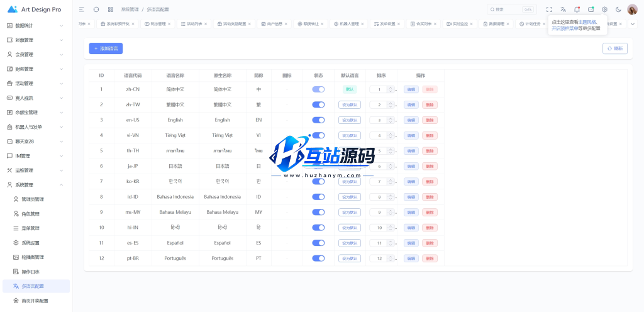Toggle status switch for id-ID row
The height and width of the screenshot is (312, 644).
(318, 197)
